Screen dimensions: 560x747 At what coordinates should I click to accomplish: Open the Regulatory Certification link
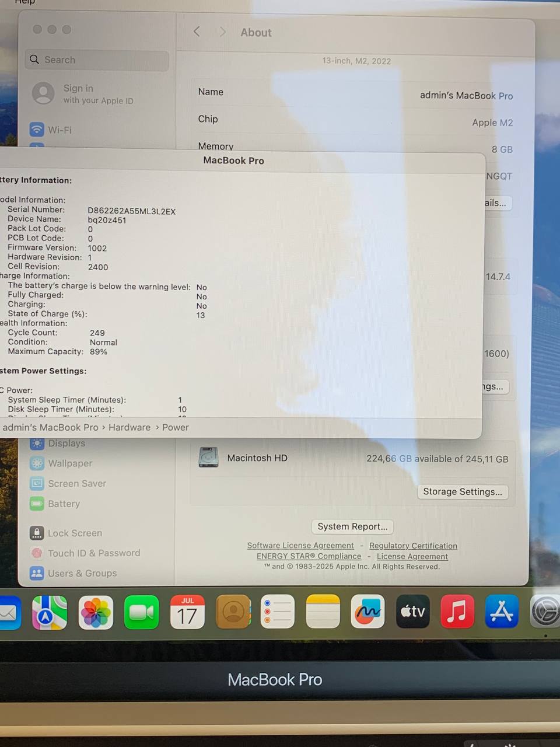click(413, 546)
